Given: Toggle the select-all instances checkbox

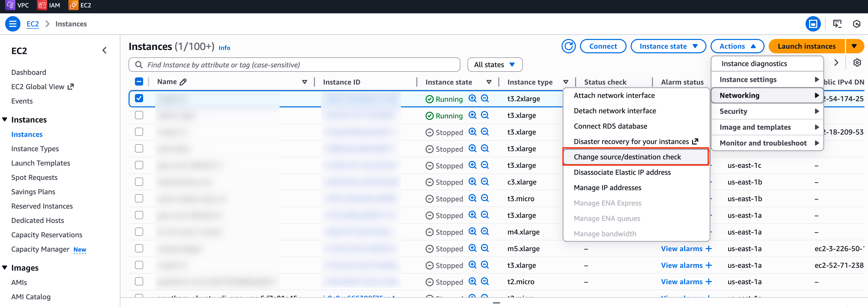Looking at the screenshot, I should pyautogui.click(x=139, y=81).
